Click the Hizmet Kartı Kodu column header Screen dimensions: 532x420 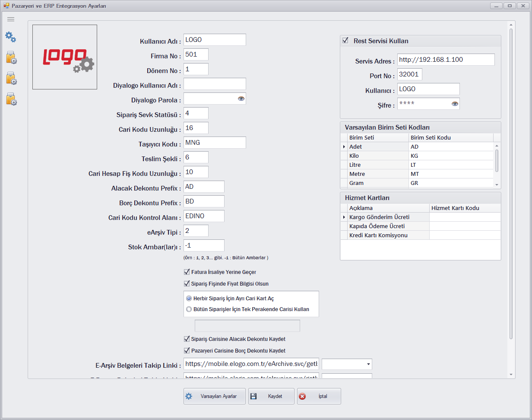pyautogui.click(x=465, y=208)
